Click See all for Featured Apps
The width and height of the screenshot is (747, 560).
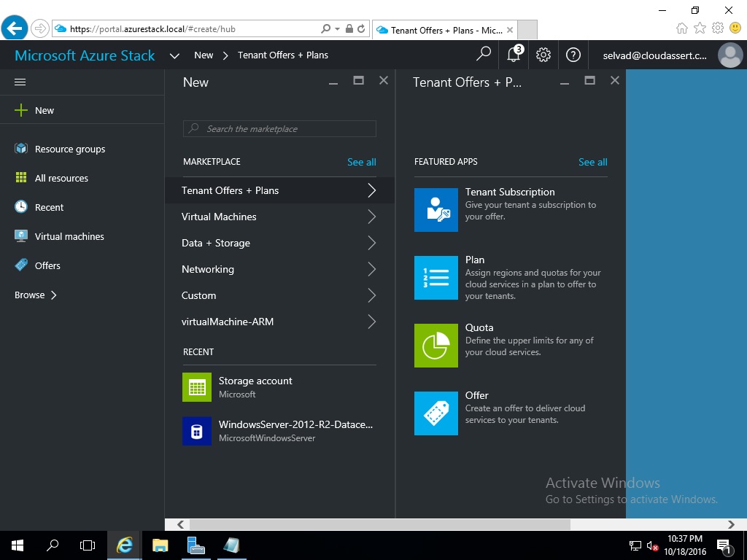pos(592,162)
